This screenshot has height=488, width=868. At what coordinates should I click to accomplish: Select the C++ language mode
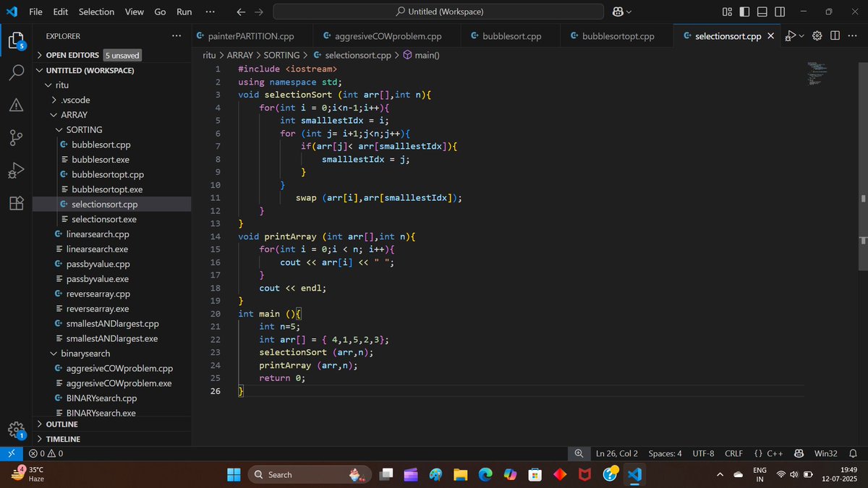[x=768, y=453]
